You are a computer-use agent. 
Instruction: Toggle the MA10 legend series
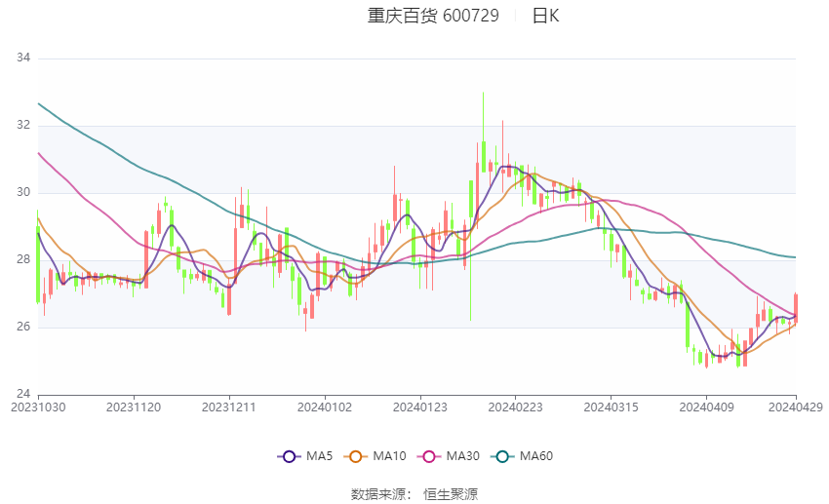pyautogui.click(x=375, y=456)
